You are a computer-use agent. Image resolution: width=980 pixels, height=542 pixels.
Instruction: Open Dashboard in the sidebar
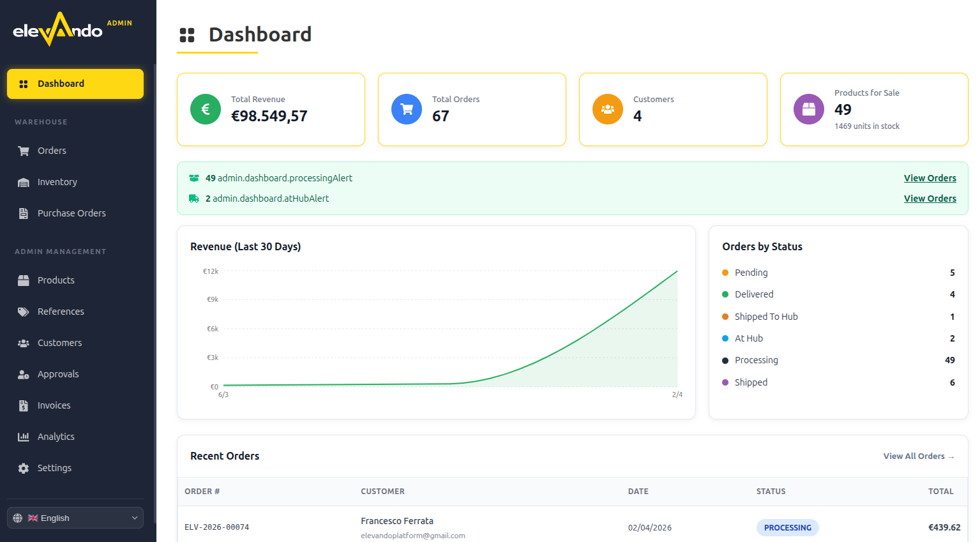75,84
